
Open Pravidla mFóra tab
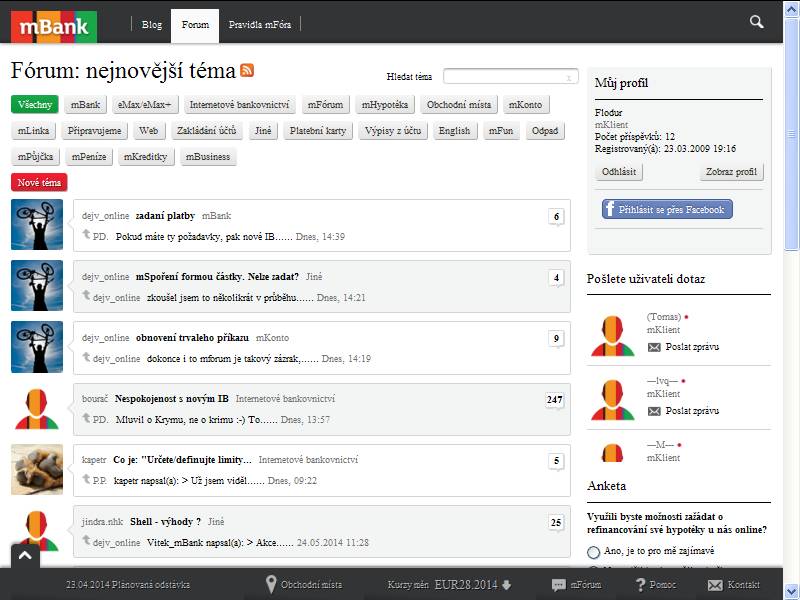[260, 24]
